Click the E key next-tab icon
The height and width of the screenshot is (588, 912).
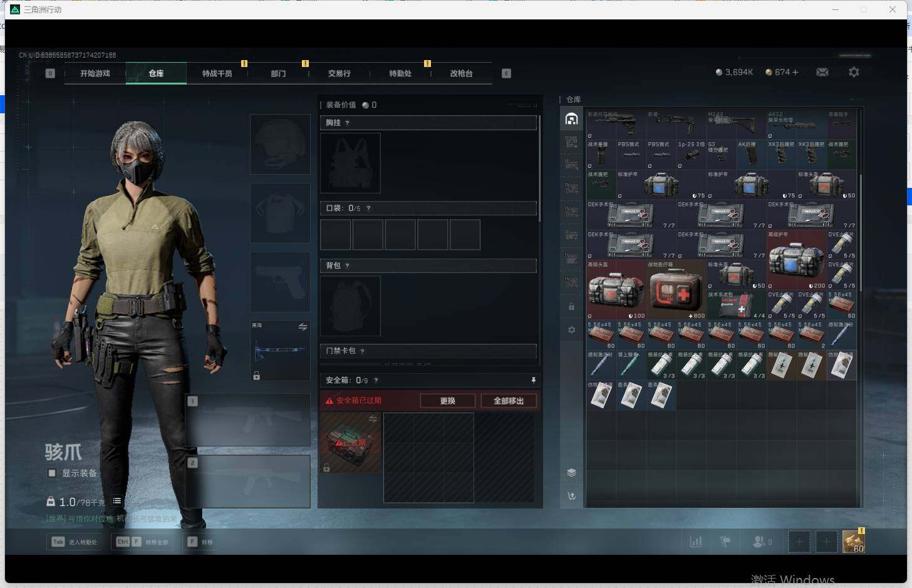506,73
